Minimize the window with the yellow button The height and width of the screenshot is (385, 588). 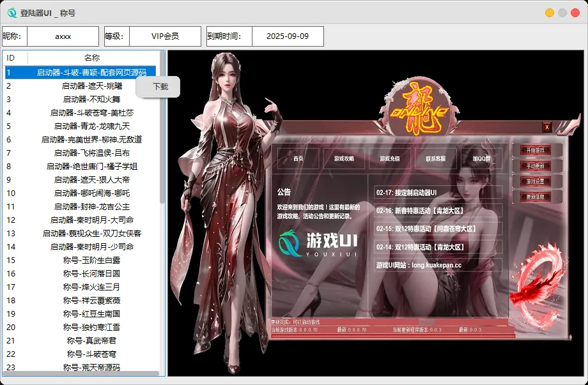point(550,13)
